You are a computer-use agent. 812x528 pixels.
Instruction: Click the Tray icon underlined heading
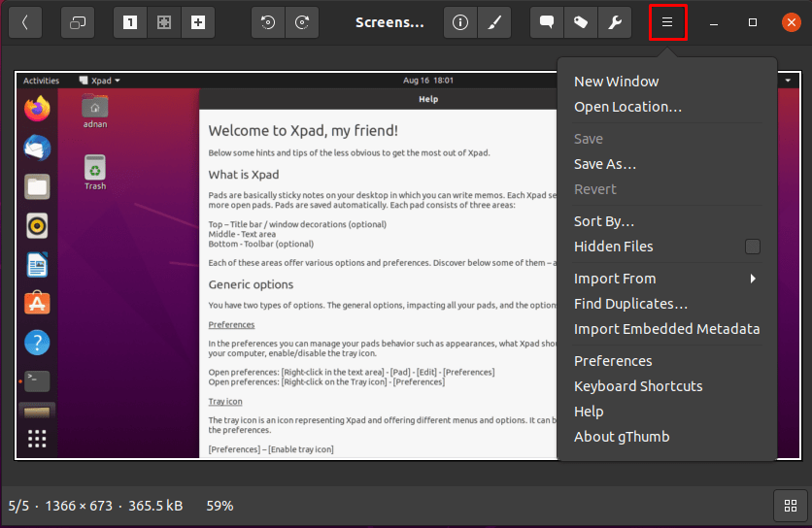[x=225, y=401]
